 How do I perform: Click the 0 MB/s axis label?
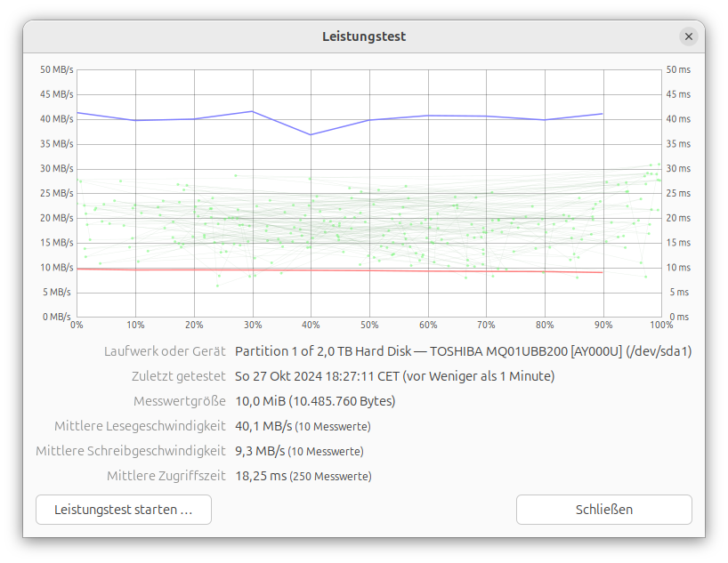(x=57, y=317)
